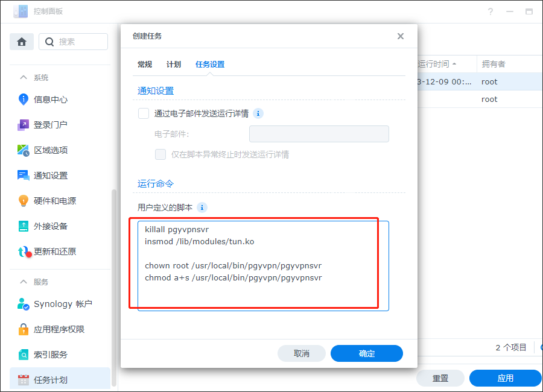The width and height of the screenshot is (543, 392).
Task: Open 索引服务 icon in sidebar
Action: coord(23,355)
